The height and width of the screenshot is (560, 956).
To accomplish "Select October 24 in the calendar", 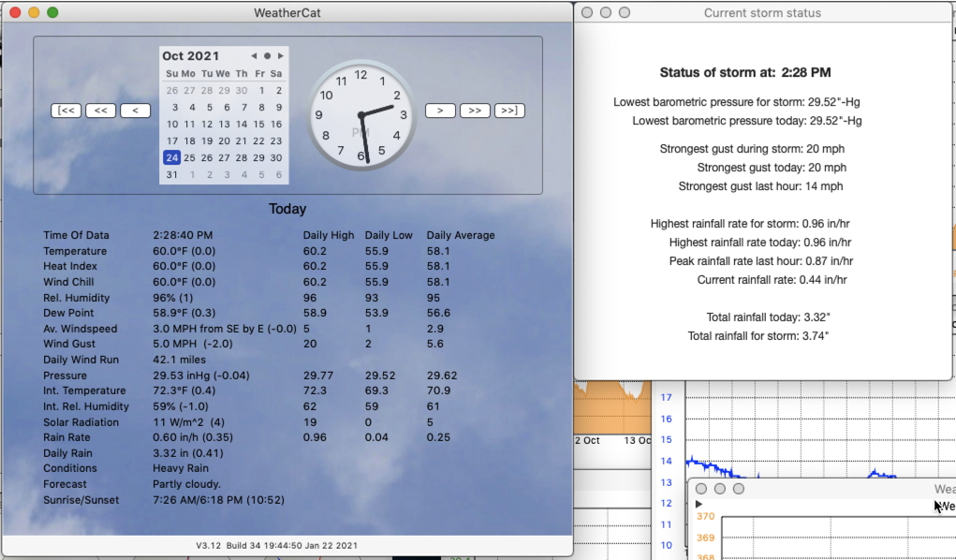I will [x=172, y=157].
